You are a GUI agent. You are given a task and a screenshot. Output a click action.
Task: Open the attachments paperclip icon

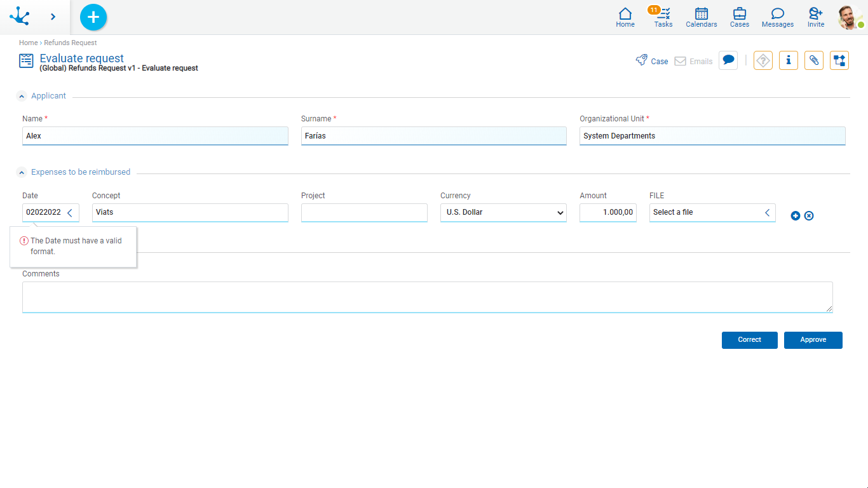(x=814, y=60)
